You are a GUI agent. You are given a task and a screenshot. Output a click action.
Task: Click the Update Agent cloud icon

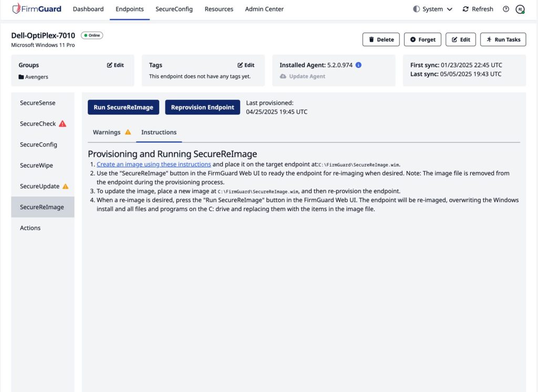click(x=283, y=76)
